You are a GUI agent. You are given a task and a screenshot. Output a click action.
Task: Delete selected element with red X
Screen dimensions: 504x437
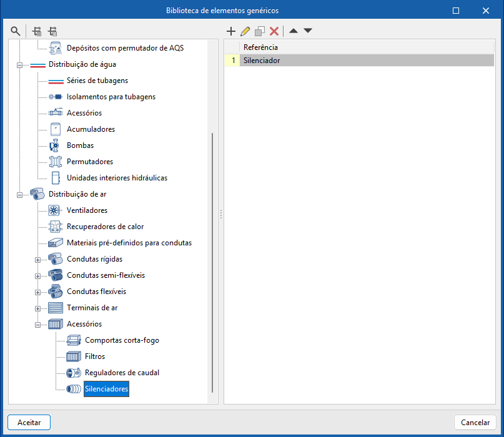274,31
